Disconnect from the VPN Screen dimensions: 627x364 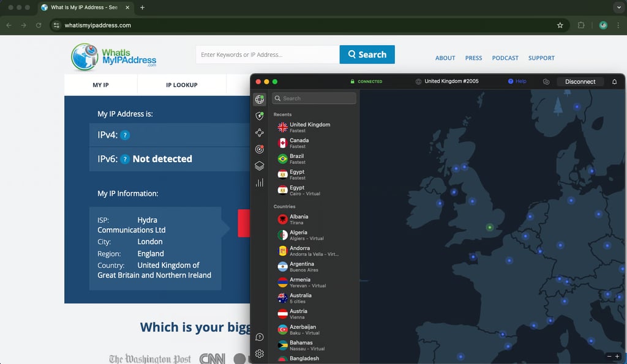pos(580,81)
